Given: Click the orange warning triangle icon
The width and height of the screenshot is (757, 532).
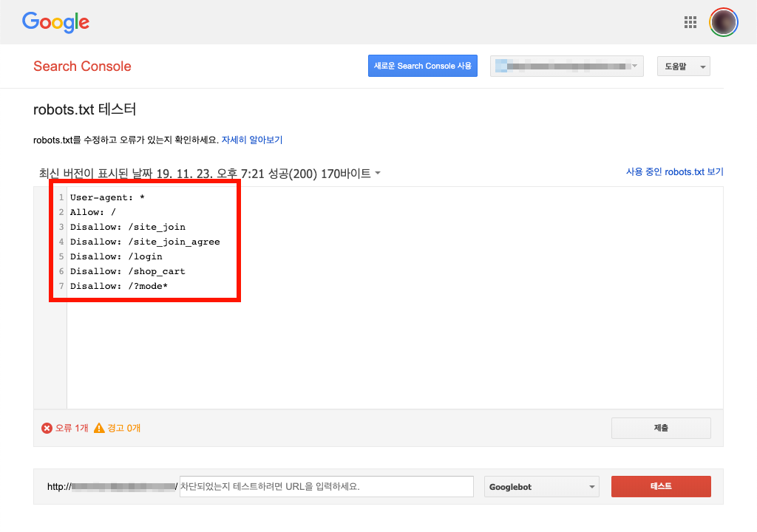Looking at the screenshot, I should [x=99, y=428].
